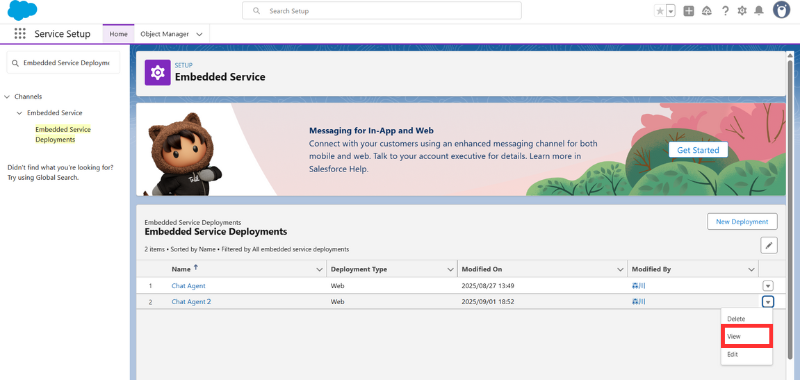Click the 2025/08/27 13:49 date cell
800x380 pixels.
[x=488, y=286]
